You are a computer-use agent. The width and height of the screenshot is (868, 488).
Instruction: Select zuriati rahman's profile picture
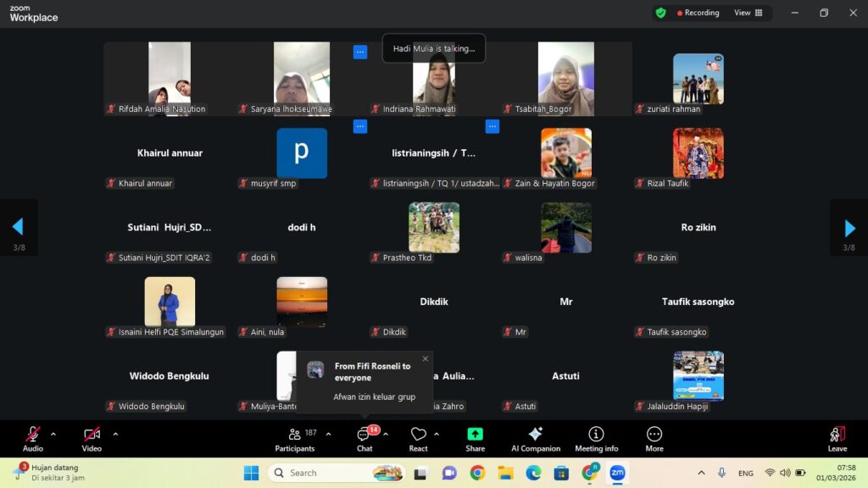[x=698, y=79]
